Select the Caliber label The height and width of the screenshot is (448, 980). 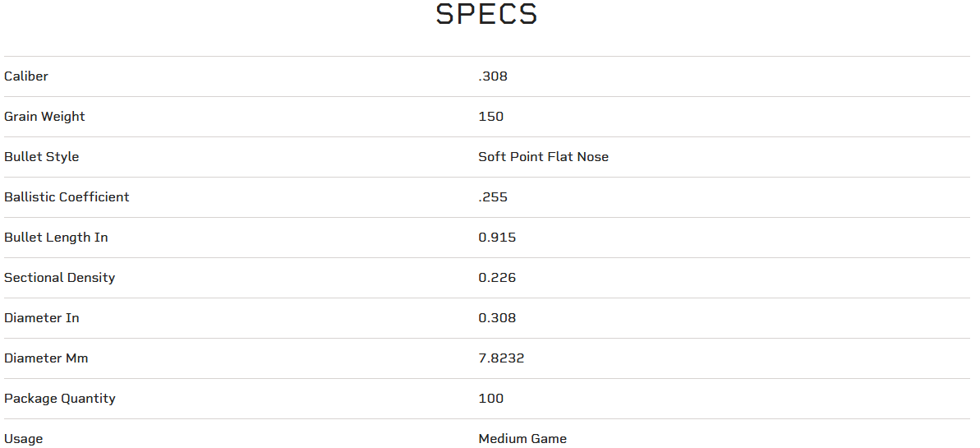click(26, 76)
